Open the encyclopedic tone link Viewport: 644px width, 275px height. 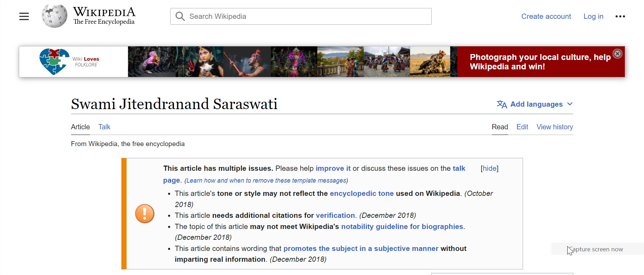(x=362, y=193)
